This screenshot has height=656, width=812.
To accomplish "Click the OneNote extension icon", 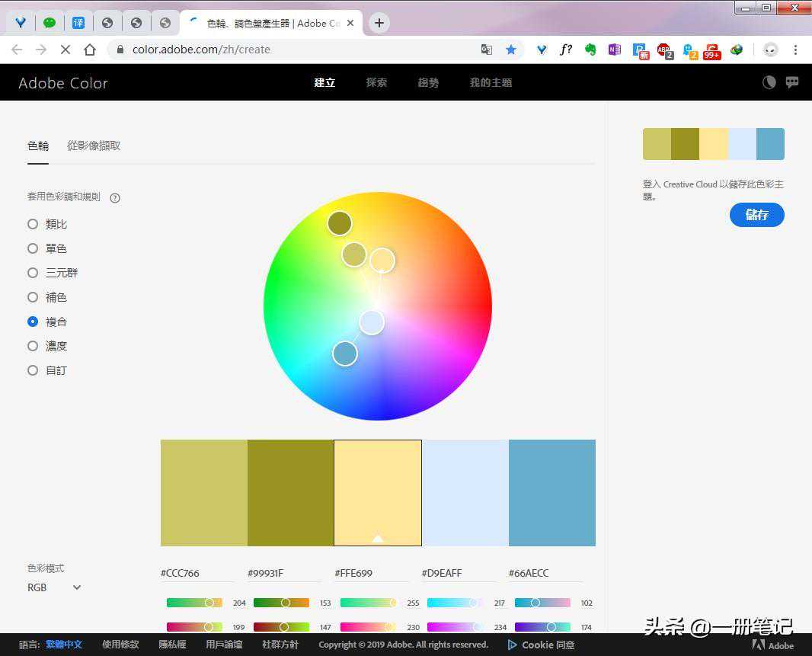I will (614, 50).
